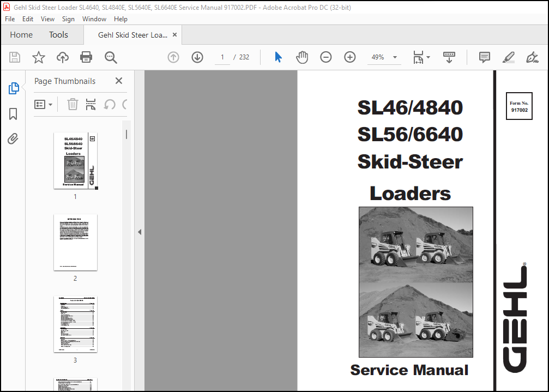Image resolution: width=549 pixels, height=392 pixels.
Task: Click the scrolling mode keyboard icon
Action: [x=449, y=57]
